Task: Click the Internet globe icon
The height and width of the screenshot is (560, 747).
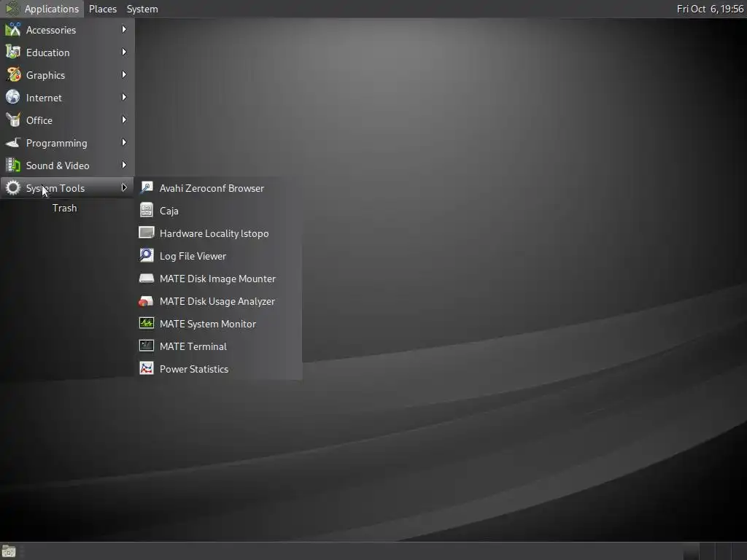Action: [13, 98]
